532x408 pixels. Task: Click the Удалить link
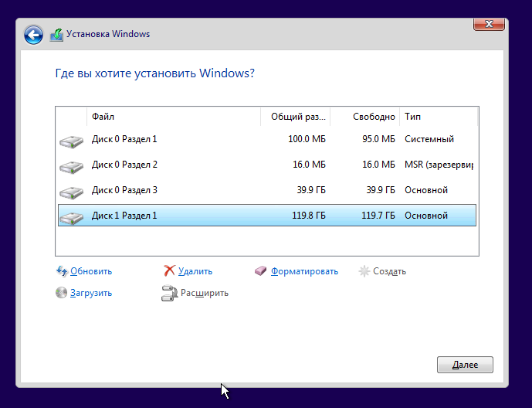pos(195,271)
